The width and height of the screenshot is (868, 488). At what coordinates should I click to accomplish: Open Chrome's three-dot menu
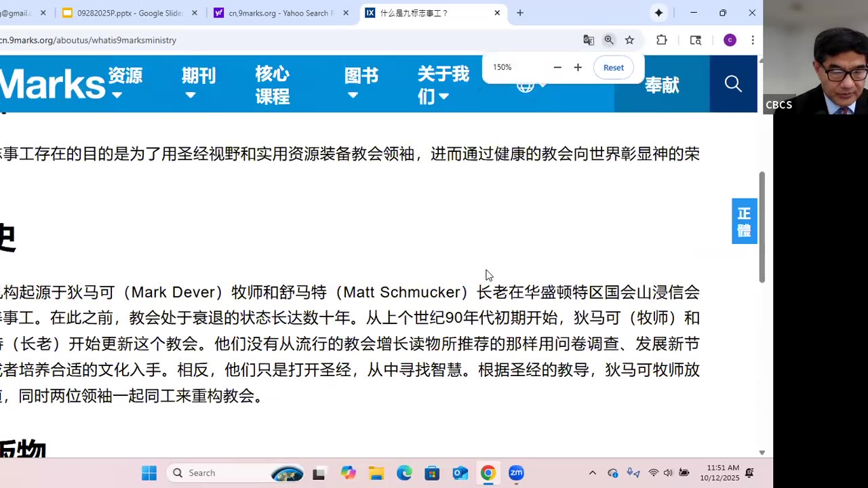[753, 40]
